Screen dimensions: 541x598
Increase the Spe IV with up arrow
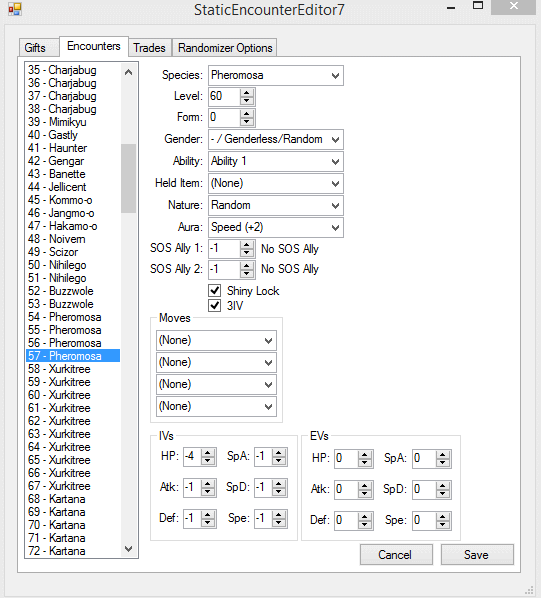point(279,515)
